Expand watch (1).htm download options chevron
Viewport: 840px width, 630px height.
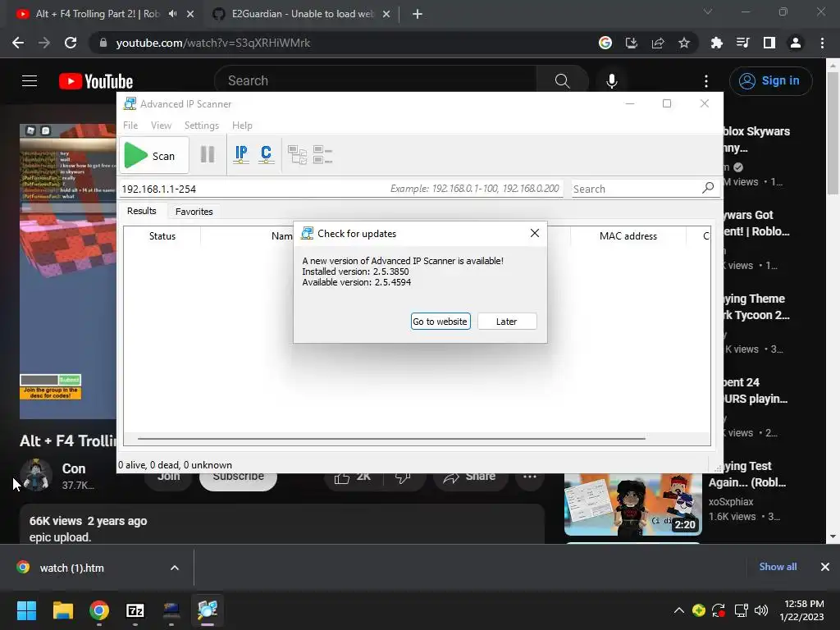[175, 568]
